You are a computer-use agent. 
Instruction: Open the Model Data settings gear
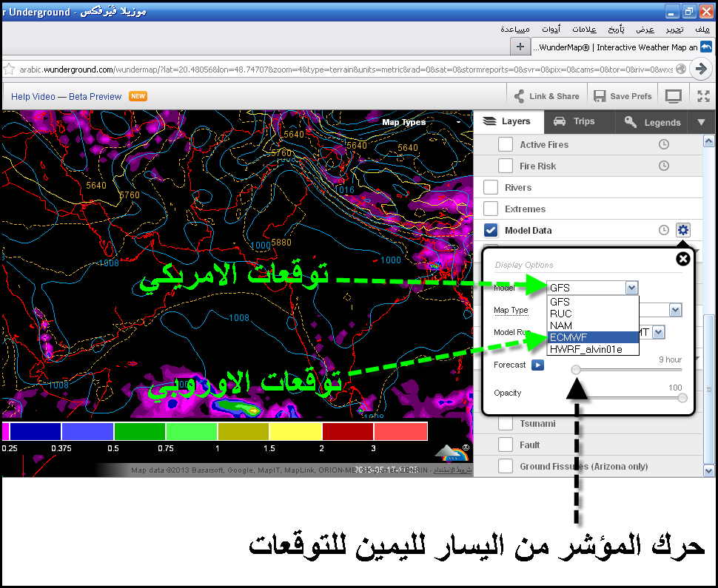tap(682, 230)
